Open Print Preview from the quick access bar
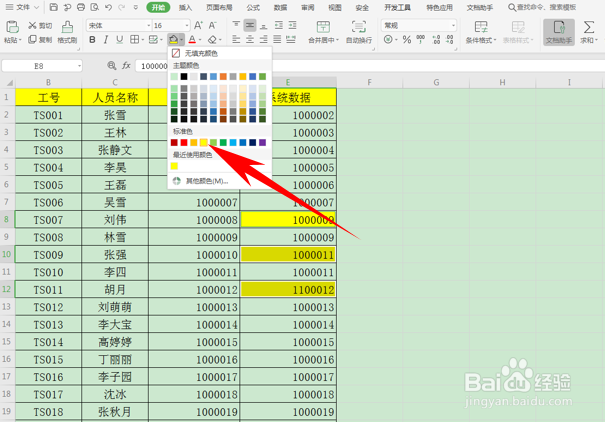Screen dimensions: 605x422 point(94,7)
